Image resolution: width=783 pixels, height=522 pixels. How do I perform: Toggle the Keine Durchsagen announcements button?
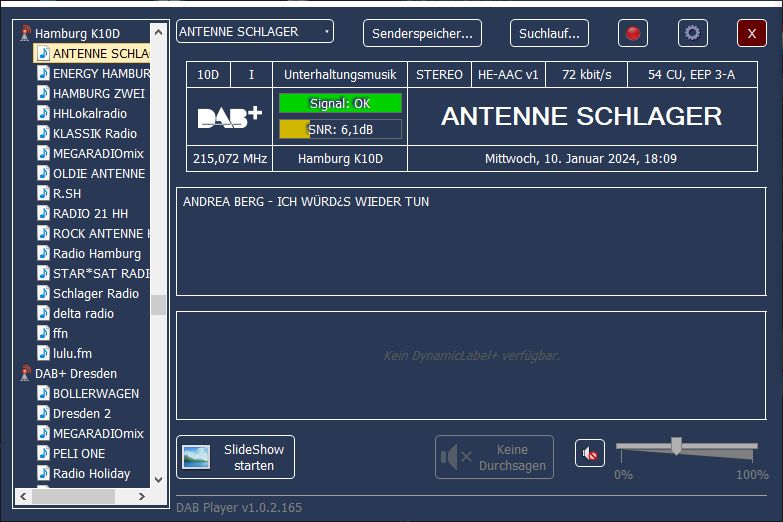point(494,457)
